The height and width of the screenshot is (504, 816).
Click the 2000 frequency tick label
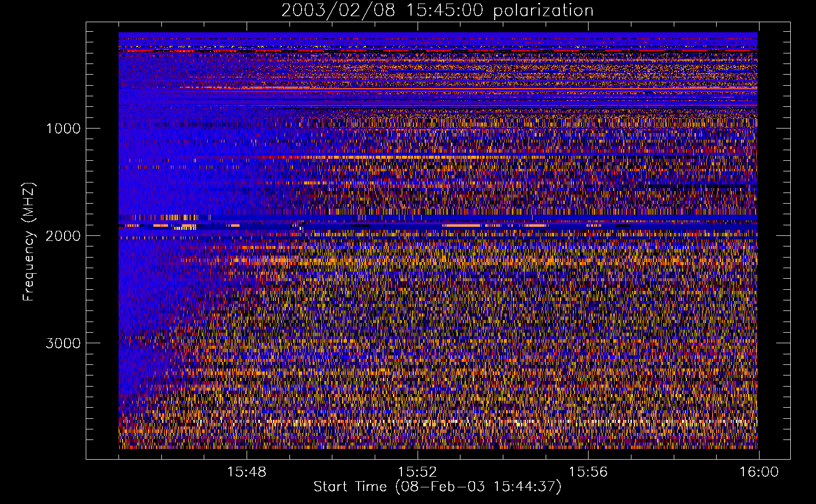click(x=63, y=236)
